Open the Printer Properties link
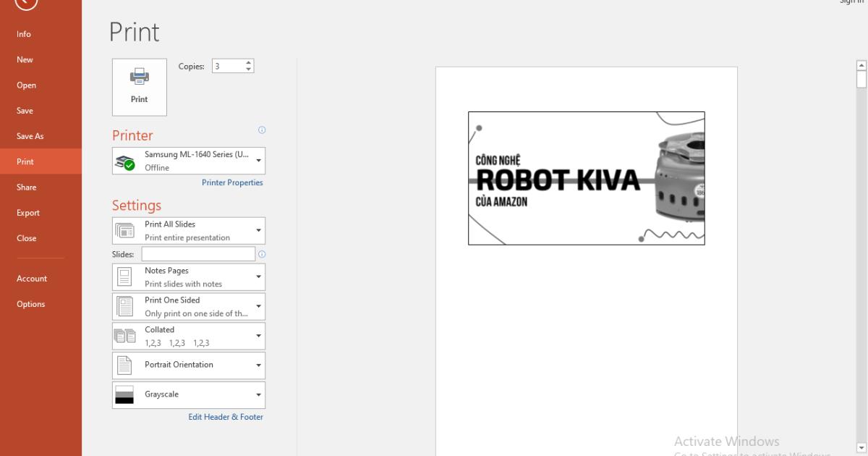The width and height of the screenshot is (868, 456). pyautogui.click(x=232, y=182)
